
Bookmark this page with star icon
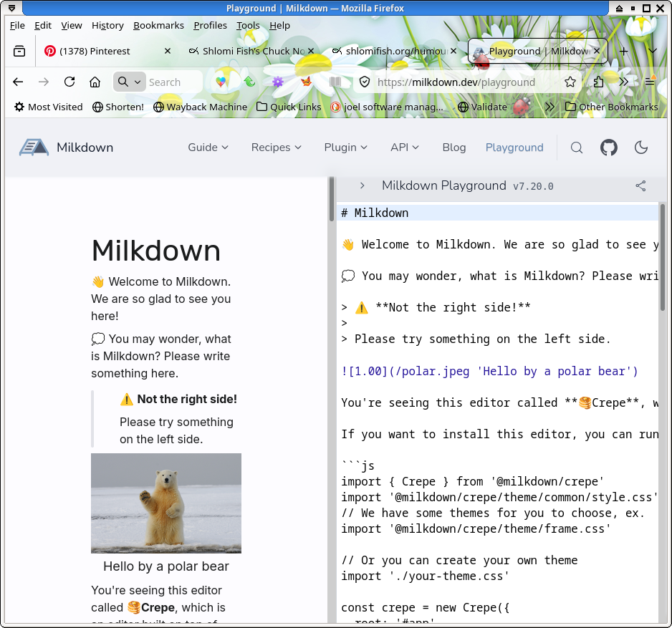(570, 82)
